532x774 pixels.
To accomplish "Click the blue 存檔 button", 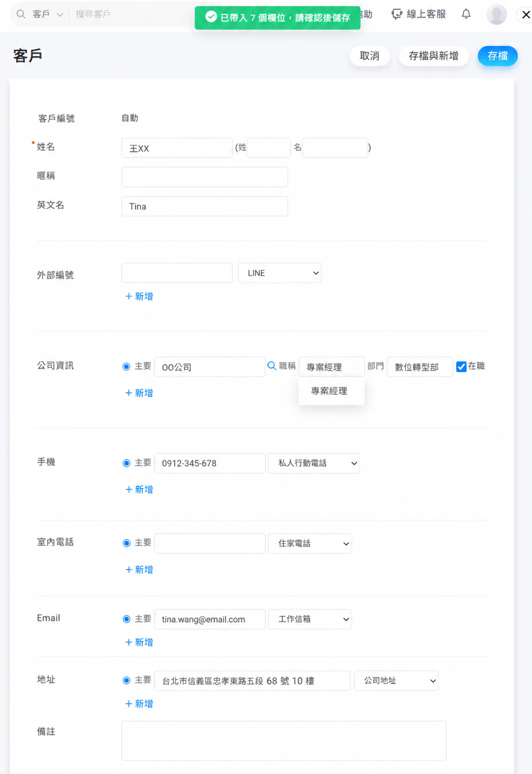I will pyautogui.click(x=497, y=56).
